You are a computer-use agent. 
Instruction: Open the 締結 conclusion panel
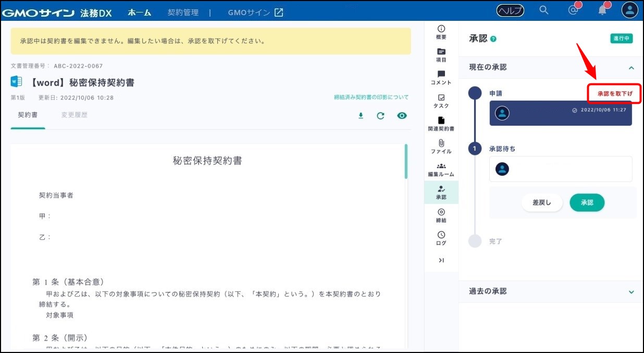coord(441,215)
